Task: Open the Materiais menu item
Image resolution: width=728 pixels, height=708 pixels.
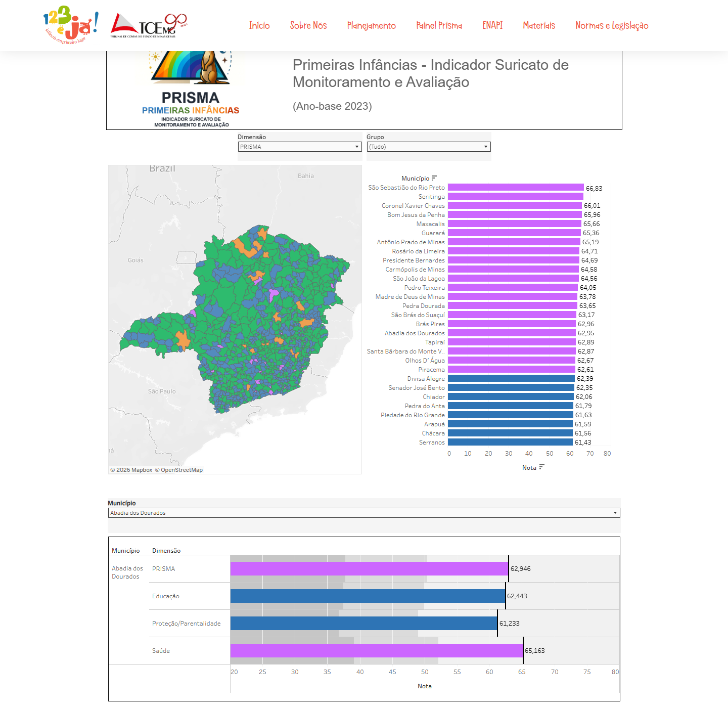Action: point(539,25)
